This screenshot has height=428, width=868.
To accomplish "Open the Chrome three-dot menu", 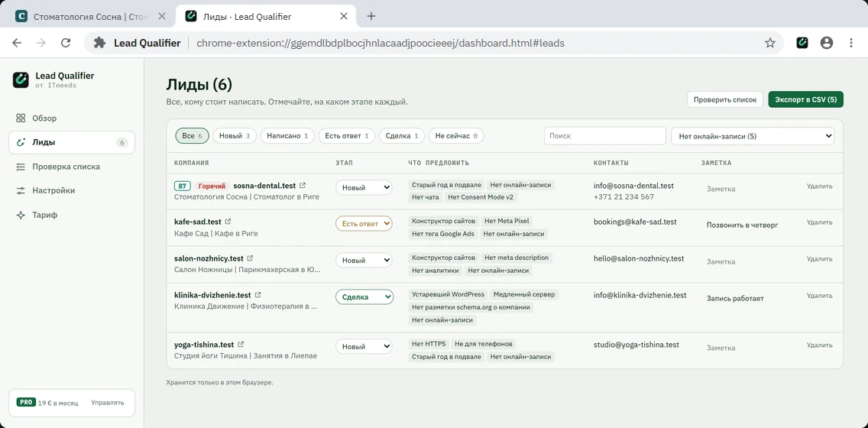I will [x=851, y=43].
